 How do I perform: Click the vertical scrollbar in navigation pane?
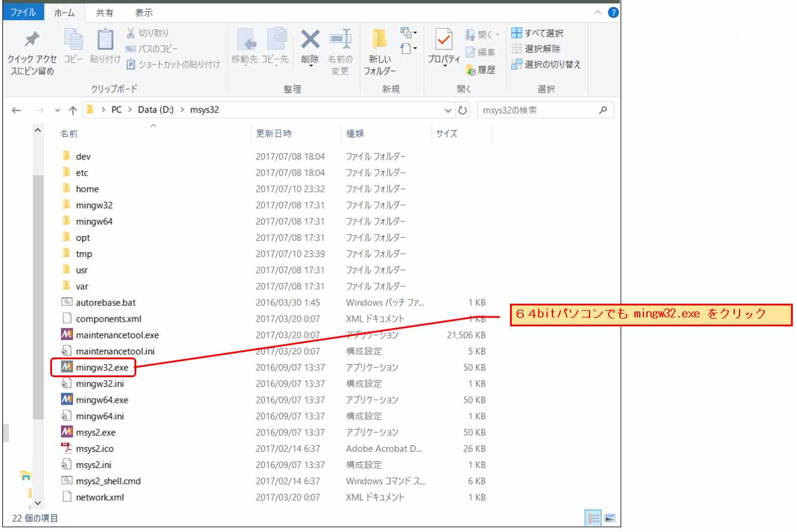coord(38,299)
